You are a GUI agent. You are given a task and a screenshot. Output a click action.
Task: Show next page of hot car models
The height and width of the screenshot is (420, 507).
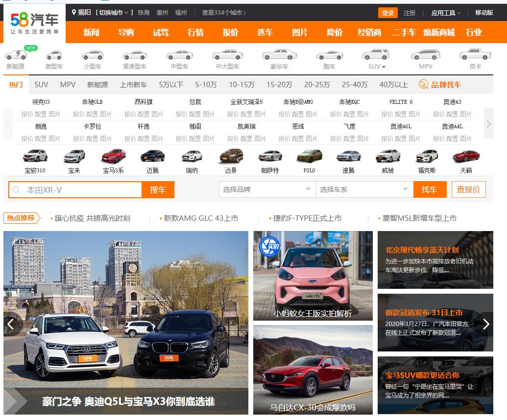click(488, 123)
